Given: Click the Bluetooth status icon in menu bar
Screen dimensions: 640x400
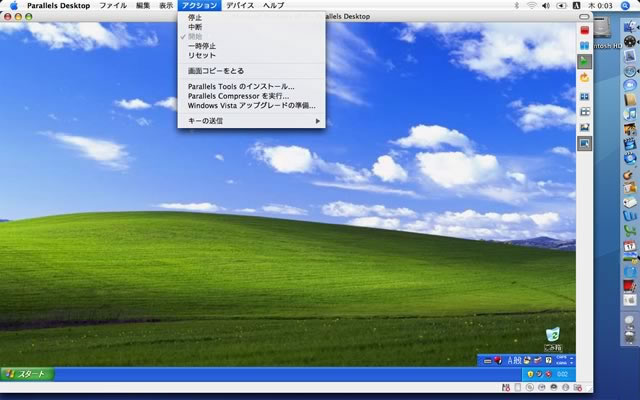Looking at the screenshot, I should pos(516,5).
